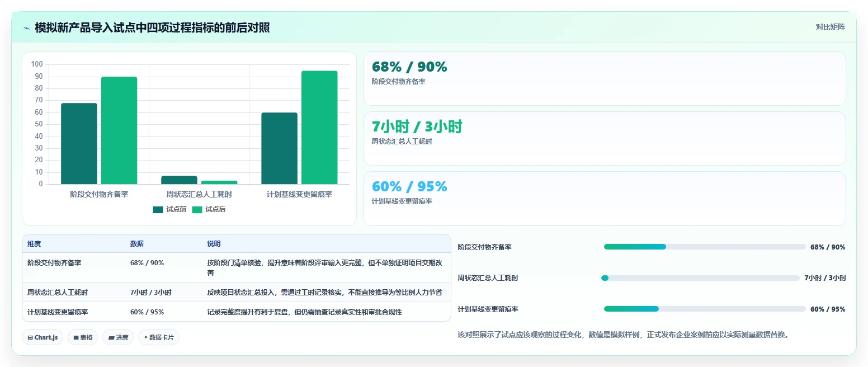Click the 数据 column header
The height and width of the screenshot is (367, 868).
click(x=137, y=244)
